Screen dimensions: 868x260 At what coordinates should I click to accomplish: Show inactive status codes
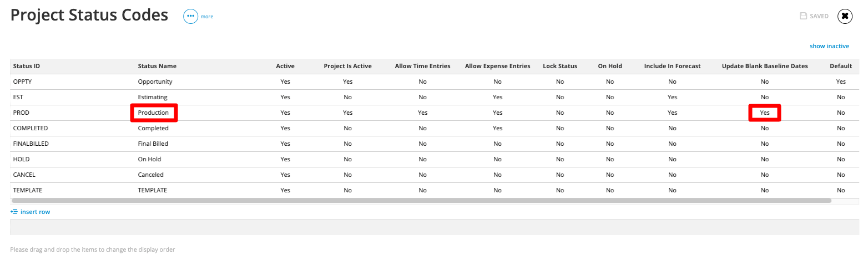829,46
